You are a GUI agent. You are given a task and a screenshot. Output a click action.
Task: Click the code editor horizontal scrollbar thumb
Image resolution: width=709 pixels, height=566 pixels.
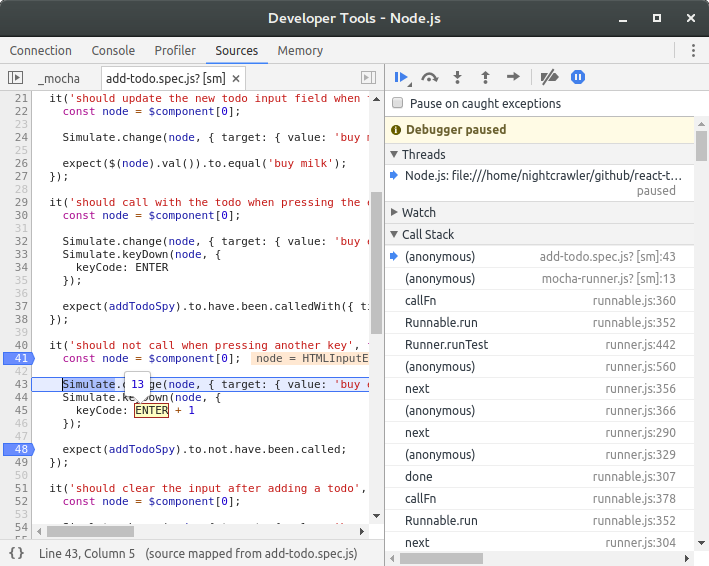click(90, 532)
